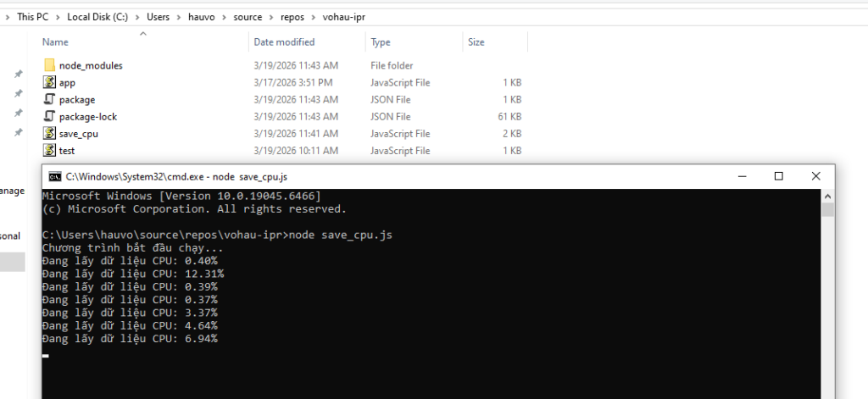This screenshot has width=868, height=399.
Task: Sort files by the Size column
Action: 476,42
